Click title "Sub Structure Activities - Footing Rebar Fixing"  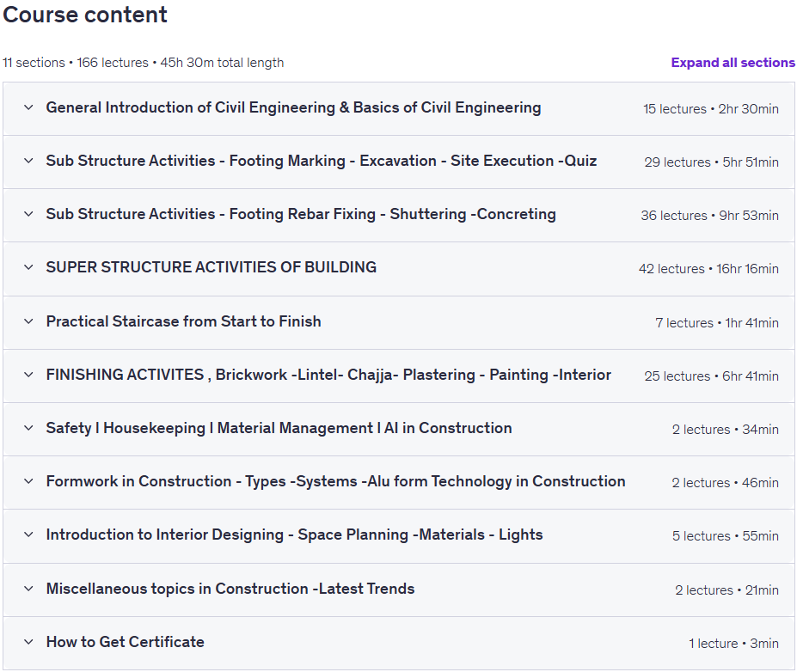[x=301, y=214]
